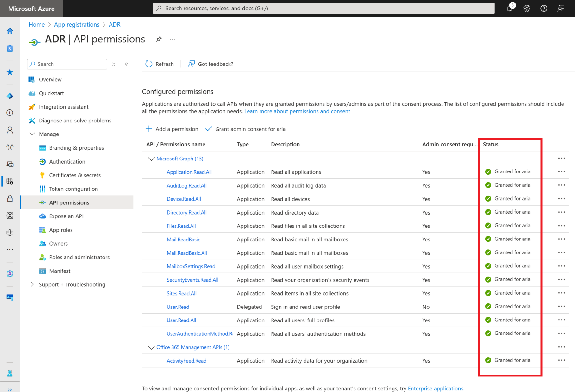This screenshot has width=578, height=392.
Task: Collapse the resource menu double chevron
Action: [127, 64]
